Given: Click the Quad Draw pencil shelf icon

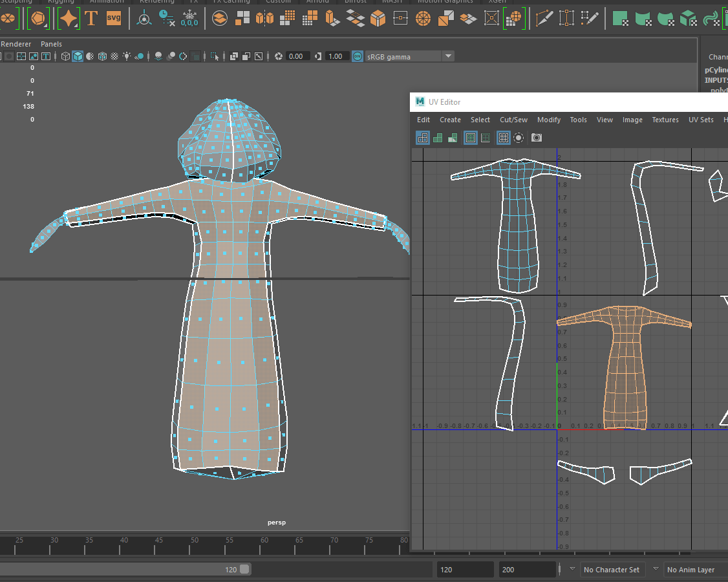Looking at the screenshot, I should [590, 19].
